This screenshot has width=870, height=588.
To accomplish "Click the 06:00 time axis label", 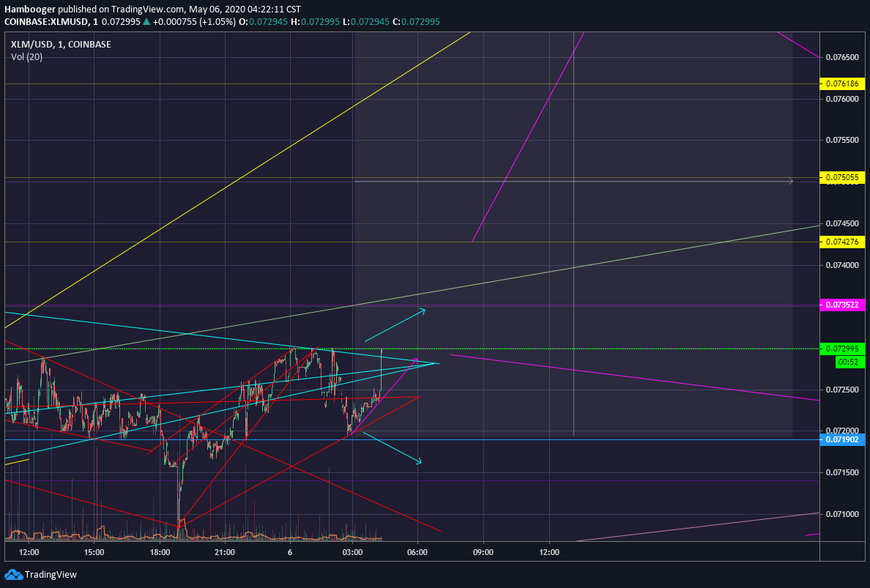I will [417, 553].
